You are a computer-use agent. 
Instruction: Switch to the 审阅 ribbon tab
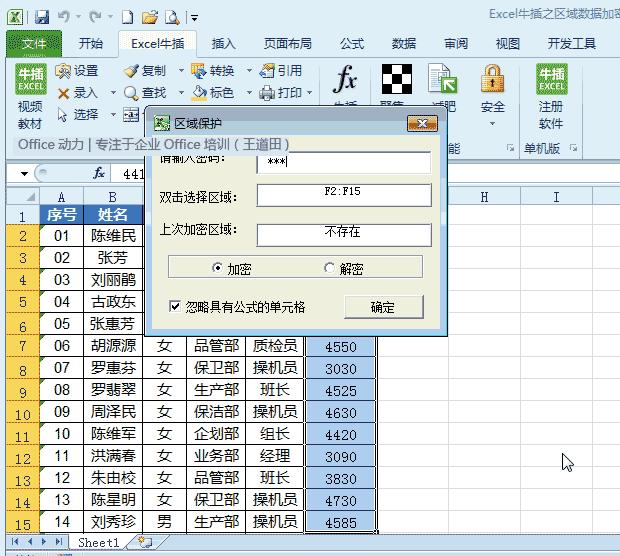pos(456,43)
